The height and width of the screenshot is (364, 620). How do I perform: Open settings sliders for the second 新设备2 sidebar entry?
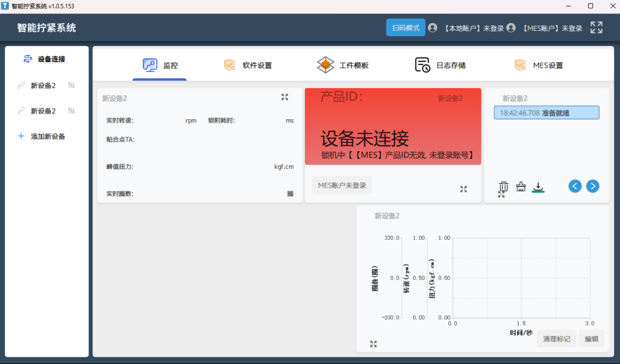coord(71,111)
